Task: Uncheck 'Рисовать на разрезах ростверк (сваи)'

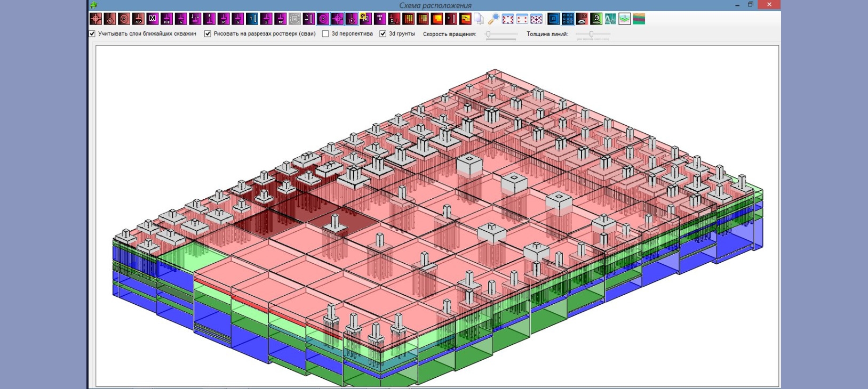Action: tap(208, 34)
